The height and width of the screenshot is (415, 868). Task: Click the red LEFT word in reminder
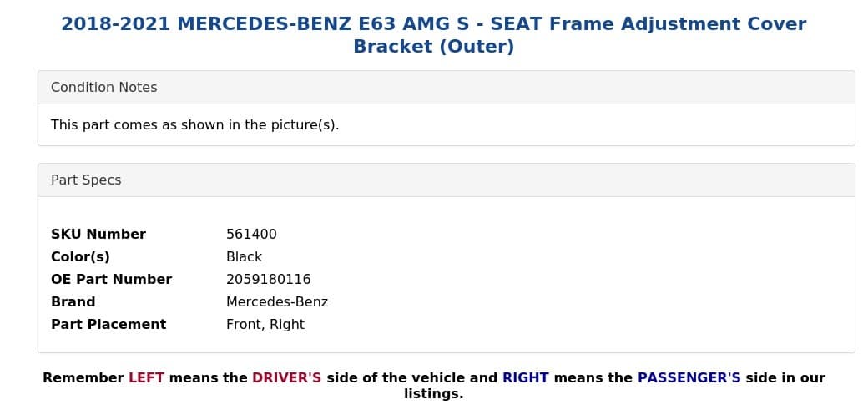click(x=146, y=378)
